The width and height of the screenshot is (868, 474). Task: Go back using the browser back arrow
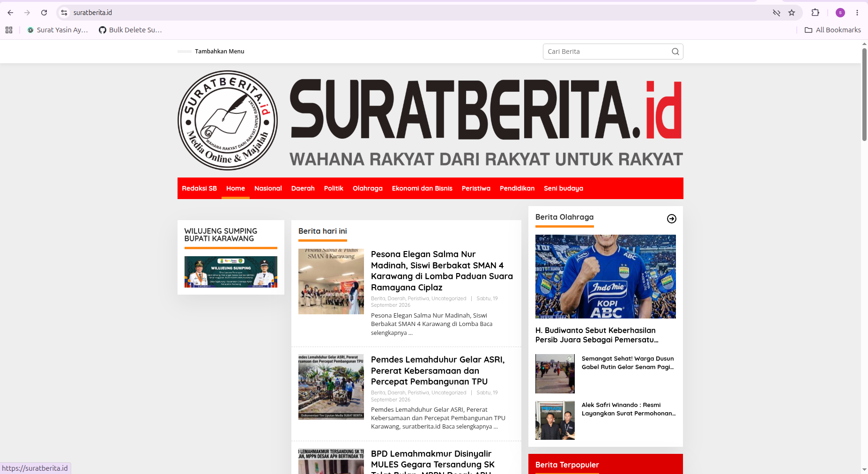tap(10, 13)
